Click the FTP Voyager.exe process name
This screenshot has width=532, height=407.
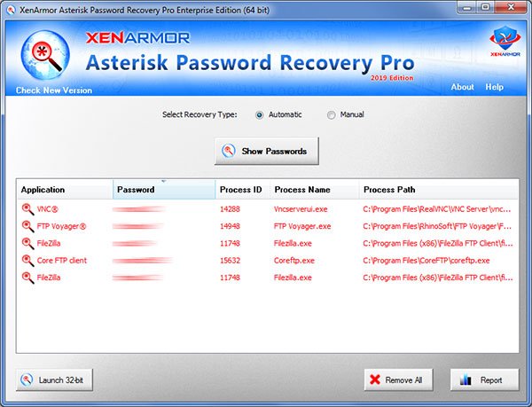click(302, 226)
